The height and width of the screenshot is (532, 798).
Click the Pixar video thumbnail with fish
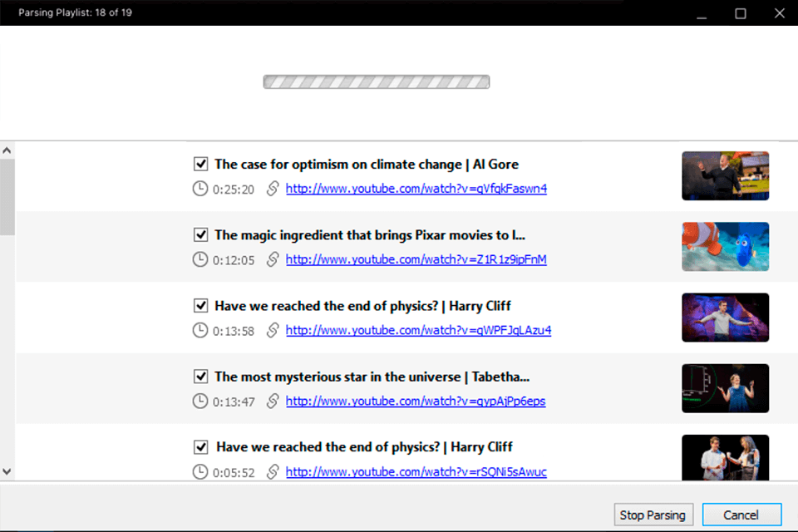pyautogui.click(x=725, y=246)
